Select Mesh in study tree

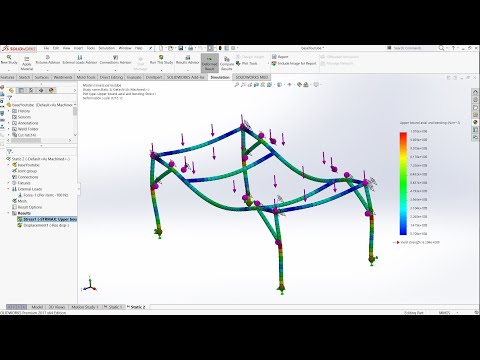(x=19, y=201)
